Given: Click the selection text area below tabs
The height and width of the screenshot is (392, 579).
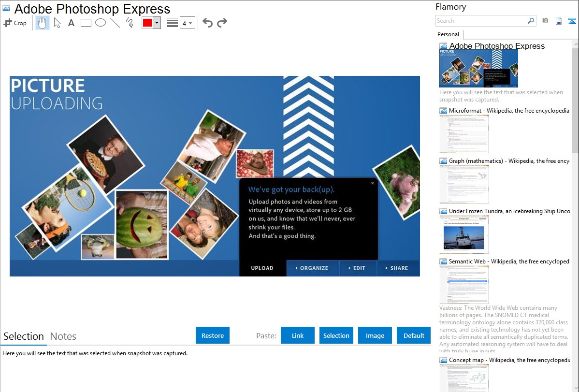Looking at the screenshot, I should point(215,369).
